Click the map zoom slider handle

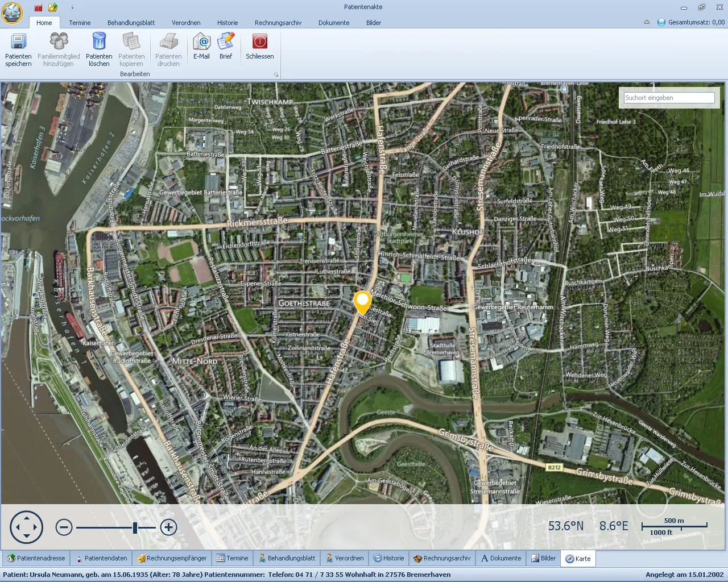(135, 527)
